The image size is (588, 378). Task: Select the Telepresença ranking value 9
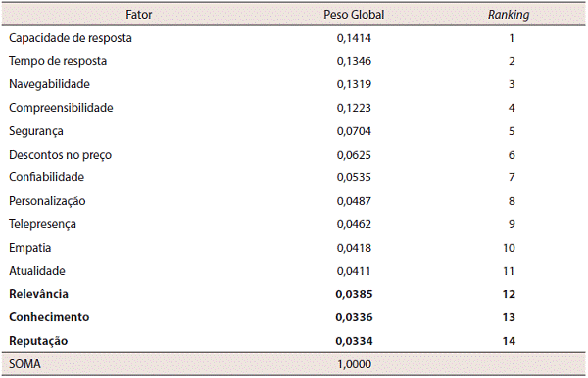pyautogui.click(x=512, y=224)
